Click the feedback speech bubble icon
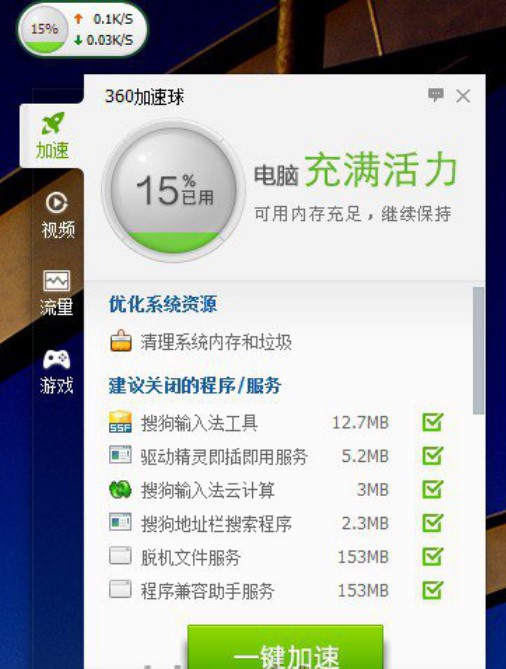Viewport: 506px width, 669px height. click(x=436, y=95)
